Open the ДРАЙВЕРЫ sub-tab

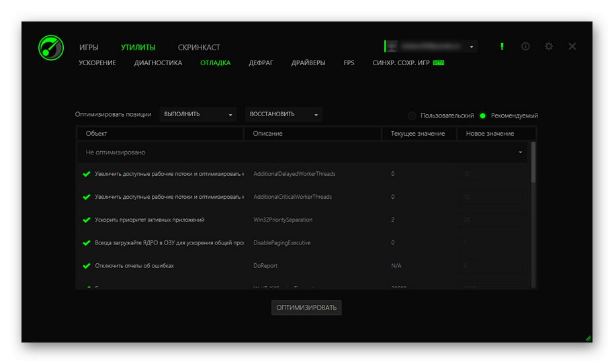(x=308, y=62)
